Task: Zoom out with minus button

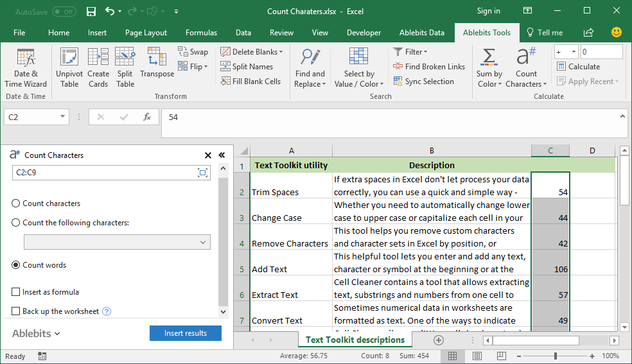Action: [519, 356]
